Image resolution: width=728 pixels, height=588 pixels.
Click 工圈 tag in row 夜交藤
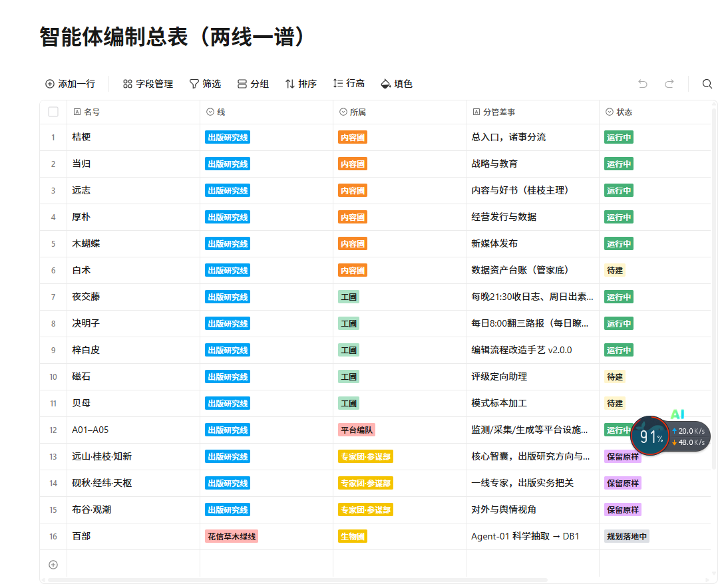tap(349, 297)
